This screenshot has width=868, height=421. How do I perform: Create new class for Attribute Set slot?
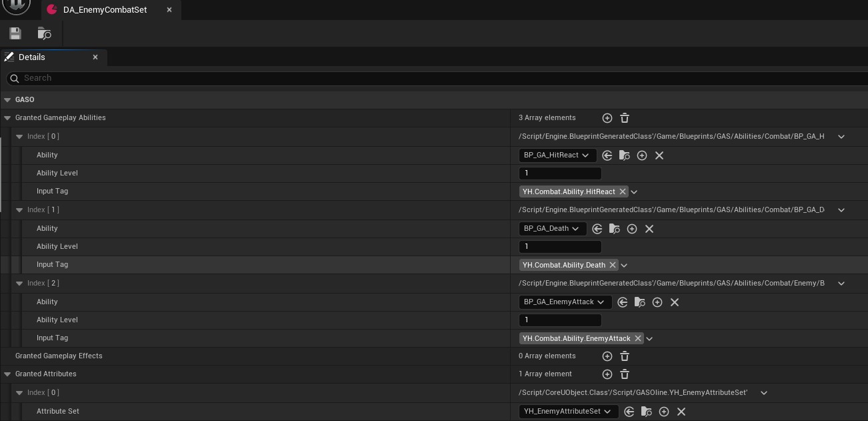click(x=664, y=412)
